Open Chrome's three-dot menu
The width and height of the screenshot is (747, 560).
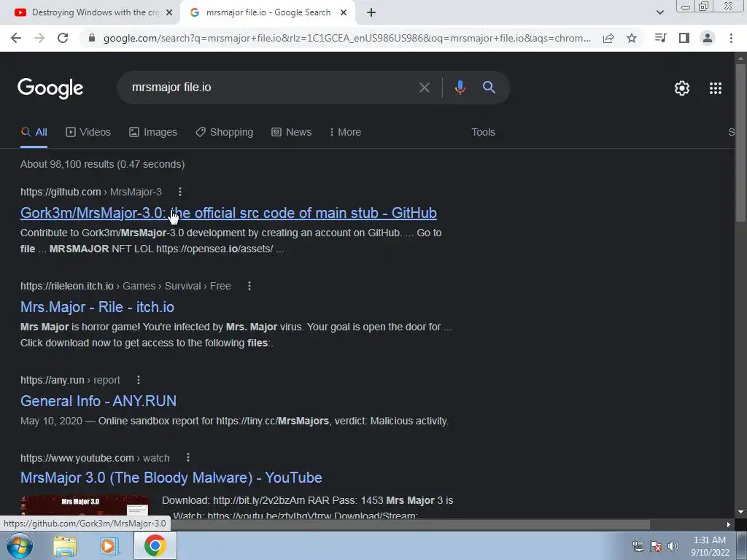731,38
